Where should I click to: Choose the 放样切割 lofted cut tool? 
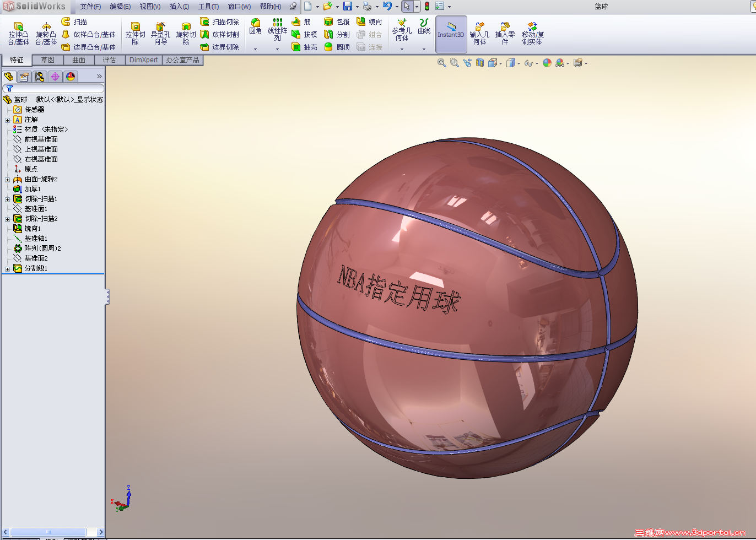tap(219, 34)
